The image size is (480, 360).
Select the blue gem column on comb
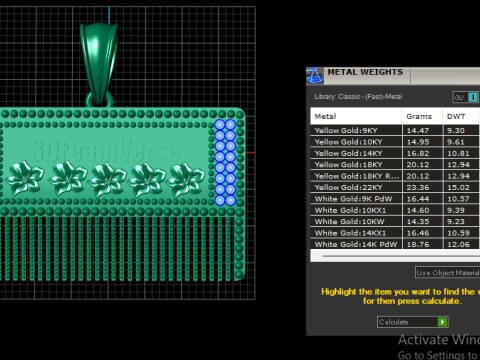click(x=225, y=162)
